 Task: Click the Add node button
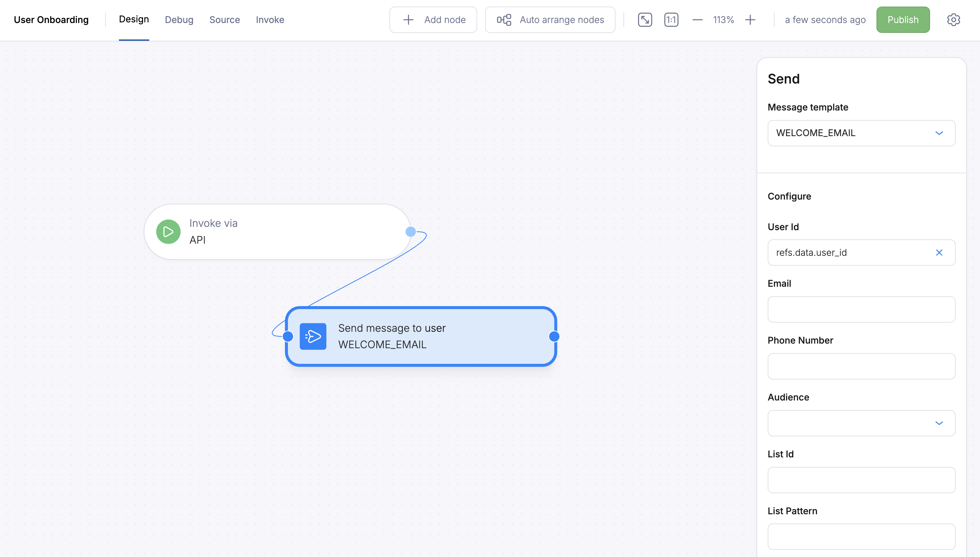[433, 19]
